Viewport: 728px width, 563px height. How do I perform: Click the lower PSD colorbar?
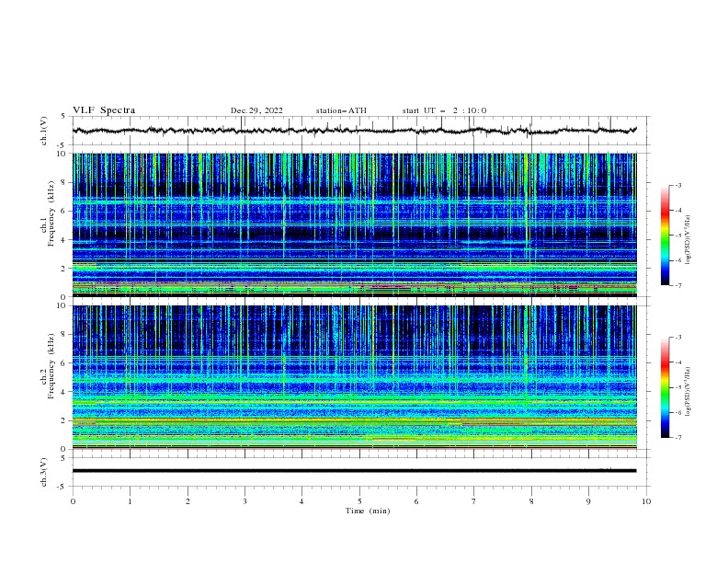[x=665, y=387]
